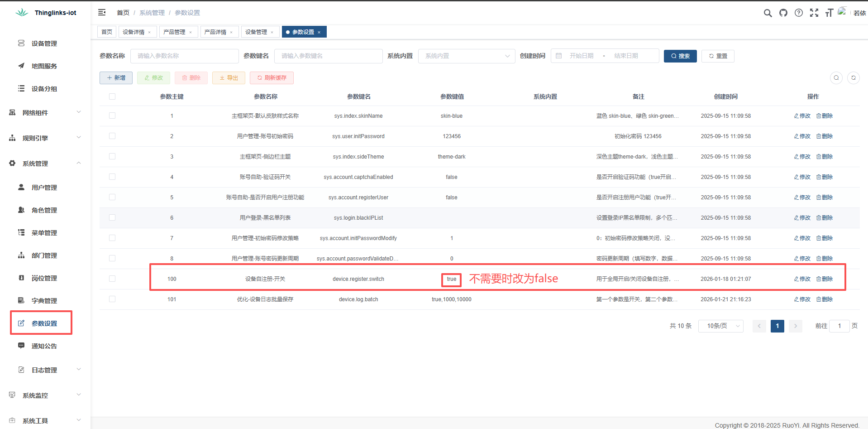Open the GitHub source icon
Viewport: 868px width, 429px height.
click(783, 13)
